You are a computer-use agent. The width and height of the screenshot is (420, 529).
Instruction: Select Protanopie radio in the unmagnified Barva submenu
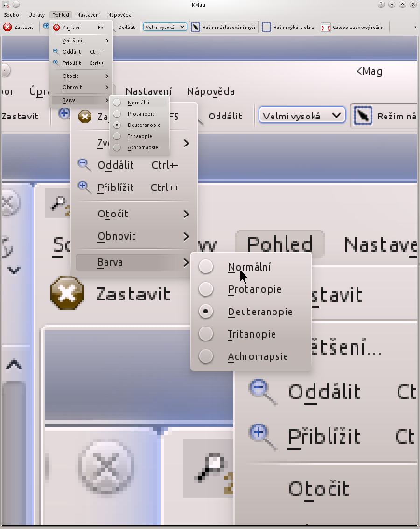pyautogui.click(x=140, y=114)
